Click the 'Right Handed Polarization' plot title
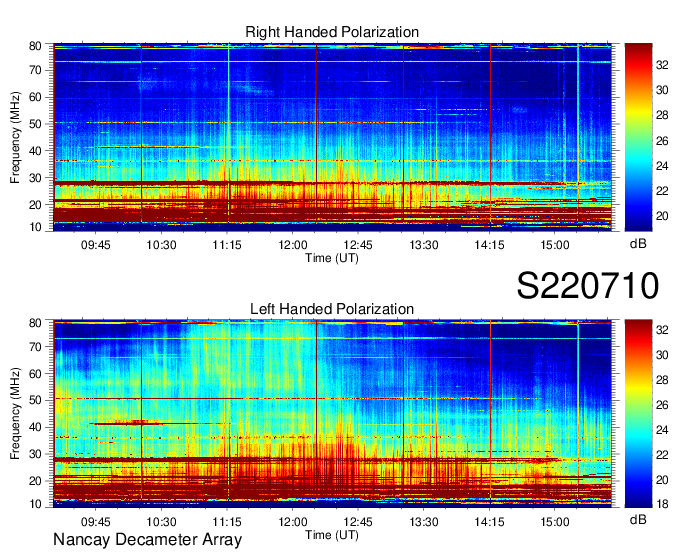The height and width of the screenshot is (552, 680). pos(332,32)
